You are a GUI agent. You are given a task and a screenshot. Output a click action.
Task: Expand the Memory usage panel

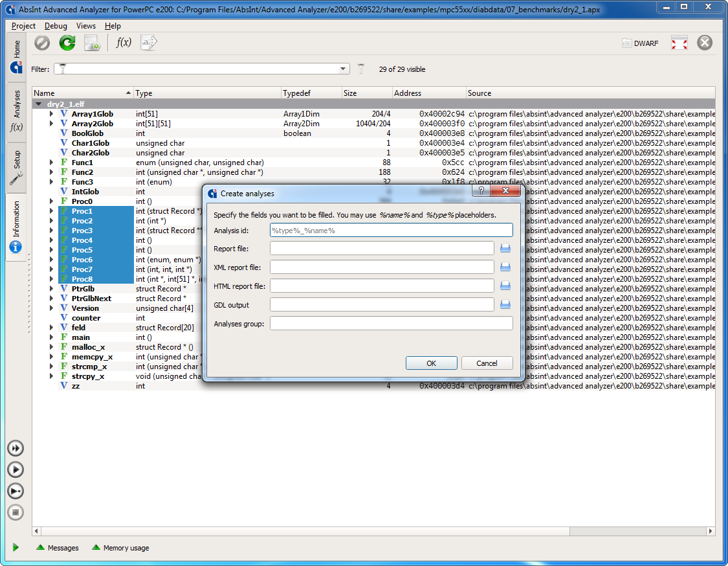121,548
